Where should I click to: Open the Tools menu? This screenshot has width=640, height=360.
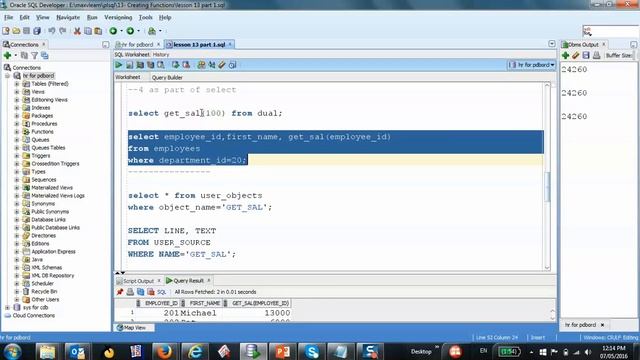145,18
